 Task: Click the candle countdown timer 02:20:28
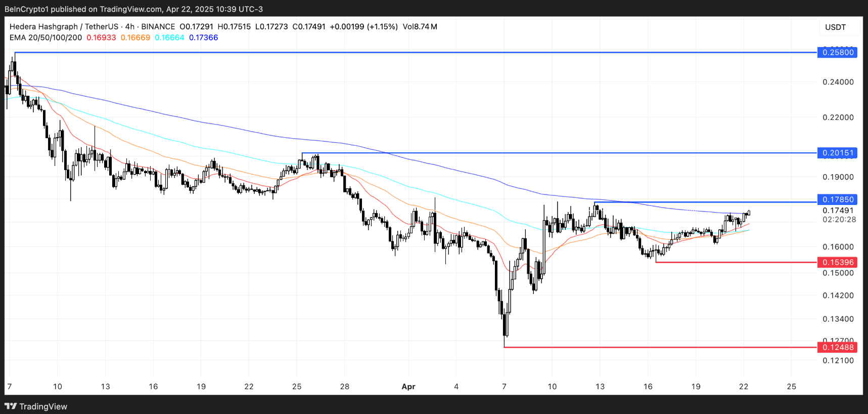click(x=839, y=220)
